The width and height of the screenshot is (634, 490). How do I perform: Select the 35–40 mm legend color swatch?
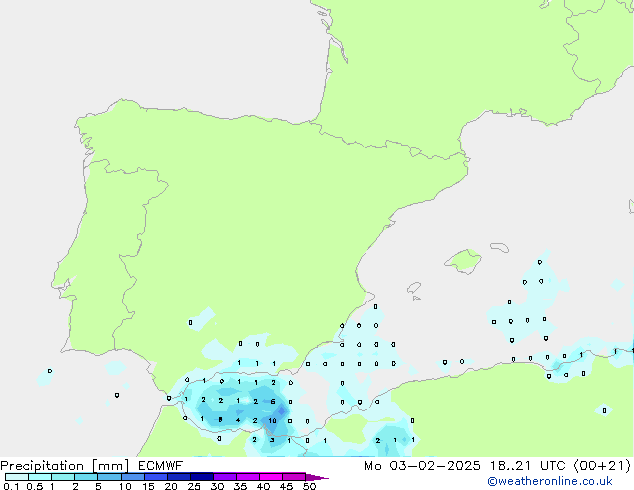point(248,477)
